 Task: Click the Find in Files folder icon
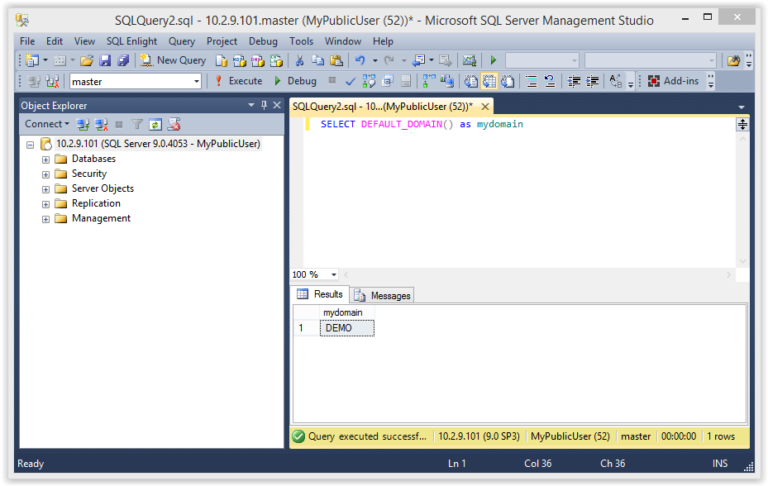[x=733, y=60]
